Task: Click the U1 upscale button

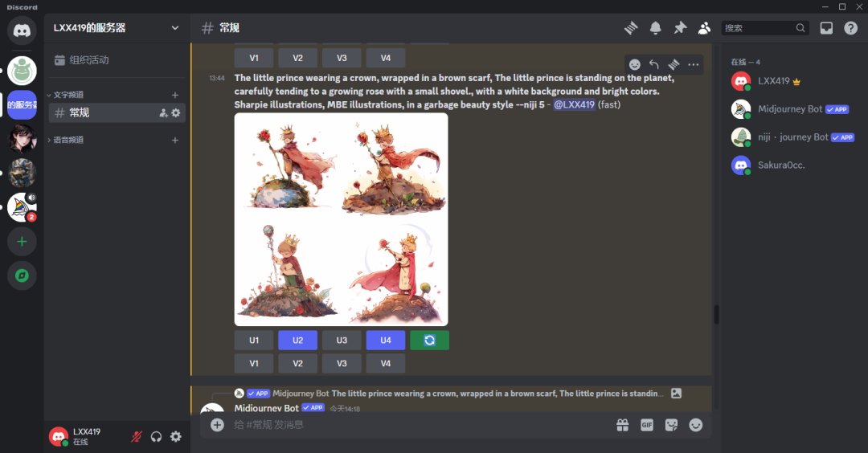Action: (254, 341)
